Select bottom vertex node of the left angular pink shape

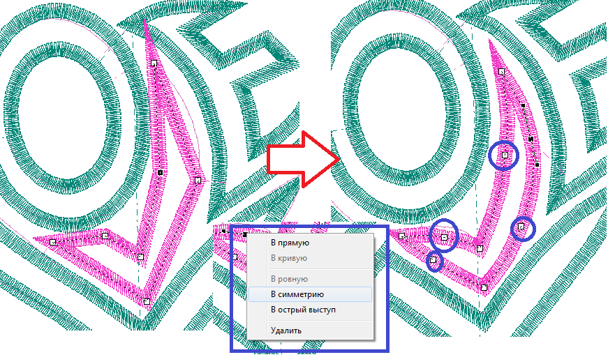[147, 301]
